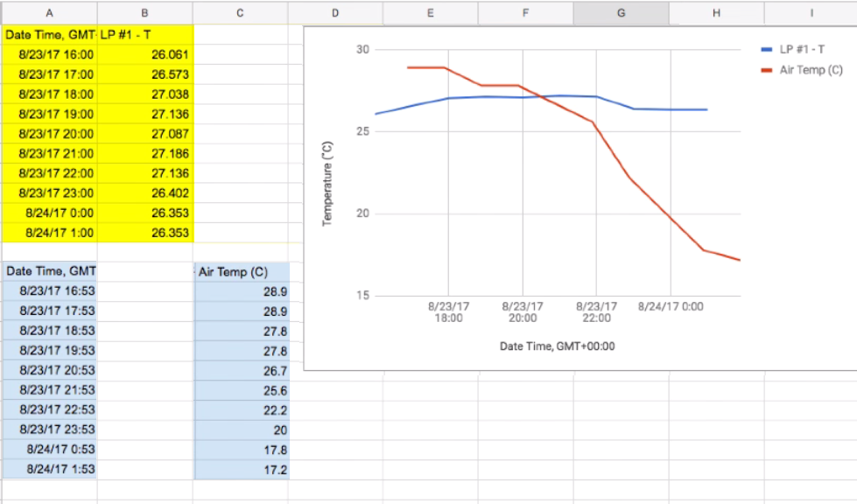Select the 'Date Time, GMT+00:00' horizontal axis title
Image resolution: width=857 pixels, height=504 pixels.
pos(557,346)
